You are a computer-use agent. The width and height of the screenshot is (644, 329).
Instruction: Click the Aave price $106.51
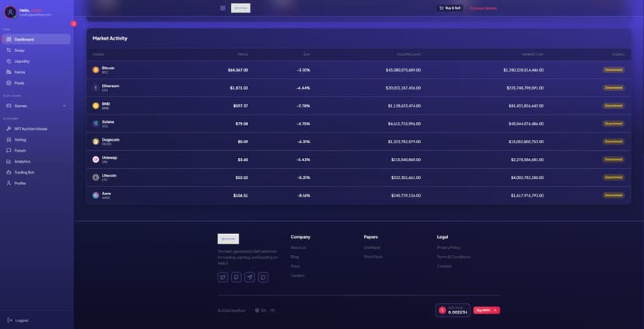(x=240, y=195)
